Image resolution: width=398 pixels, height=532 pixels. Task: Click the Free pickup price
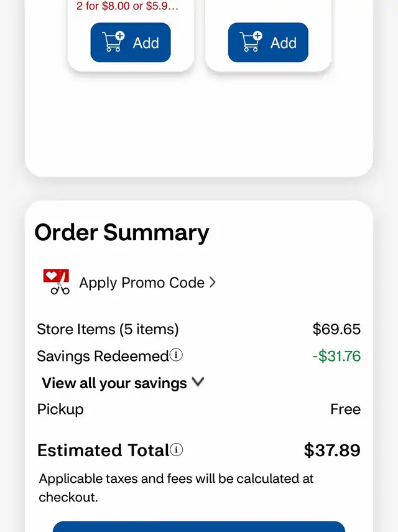pos(346,409)
